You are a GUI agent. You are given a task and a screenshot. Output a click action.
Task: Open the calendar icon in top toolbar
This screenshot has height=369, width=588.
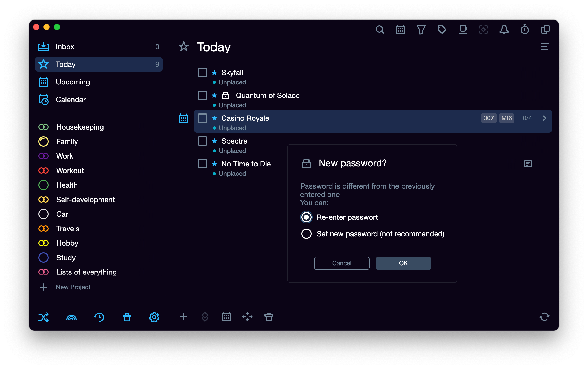pos(400,30)
